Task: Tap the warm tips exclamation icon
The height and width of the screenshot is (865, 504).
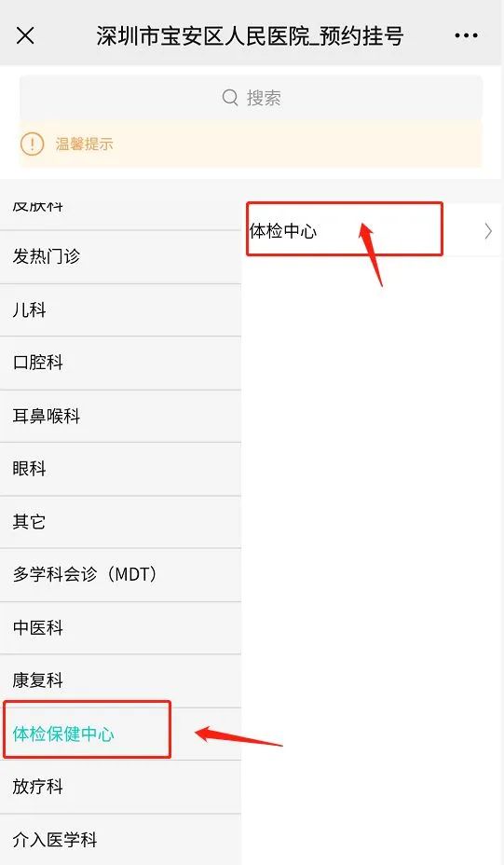Action: pos(32,144)
